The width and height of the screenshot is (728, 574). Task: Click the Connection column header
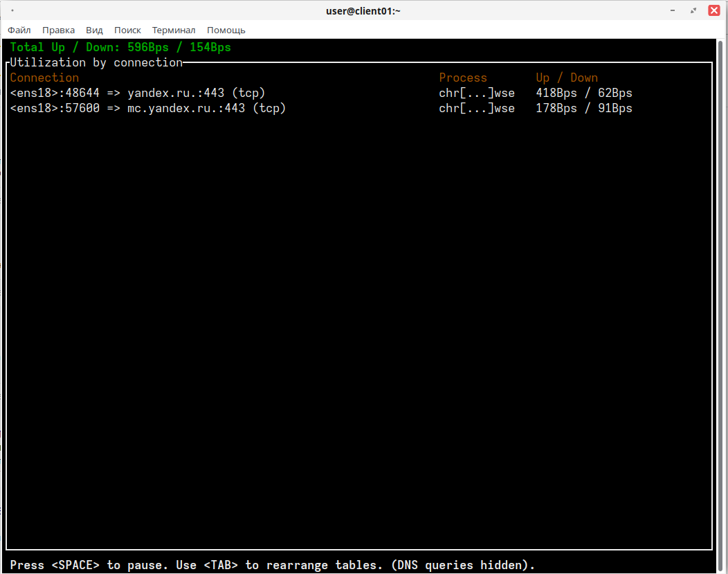[x=44, y=78]
